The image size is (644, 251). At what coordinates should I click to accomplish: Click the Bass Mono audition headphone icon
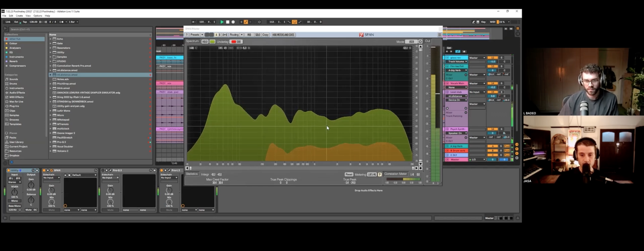20,210
